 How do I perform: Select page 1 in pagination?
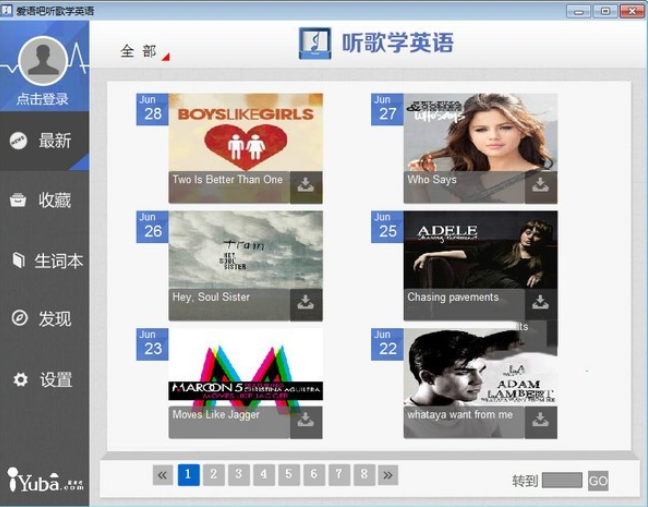(188, 475)
